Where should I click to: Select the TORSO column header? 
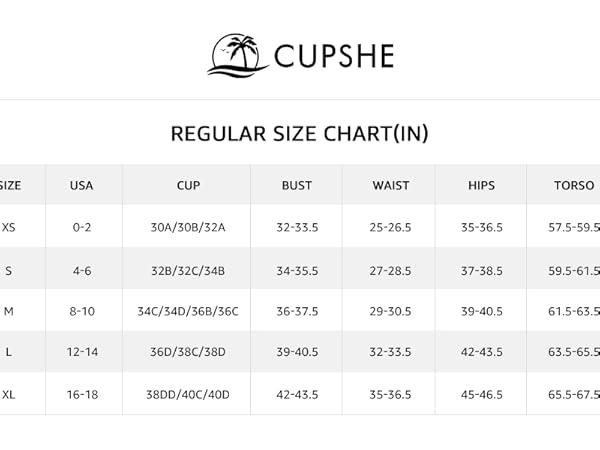point(574,186)
